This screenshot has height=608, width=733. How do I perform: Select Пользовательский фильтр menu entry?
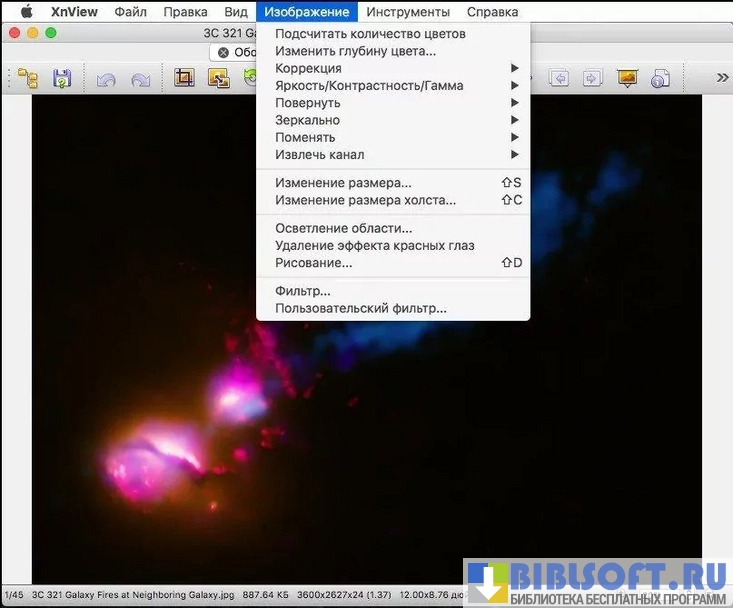pyautogui.click(x=360, y=308)
